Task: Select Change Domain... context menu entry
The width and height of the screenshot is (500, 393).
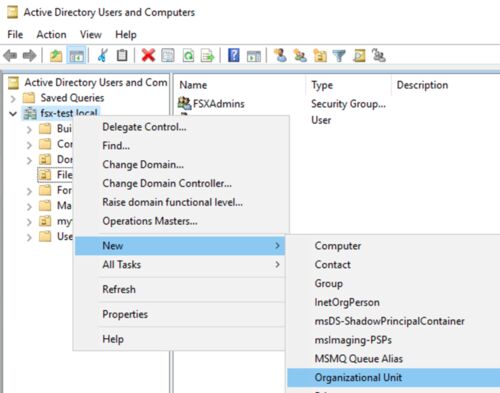Action: [180, 164]
